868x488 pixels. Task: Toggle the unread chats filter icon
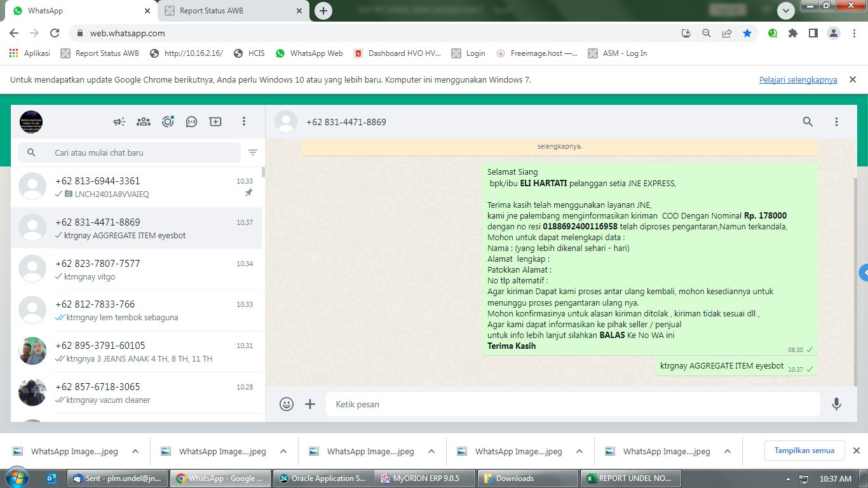(x=253, y=152)
